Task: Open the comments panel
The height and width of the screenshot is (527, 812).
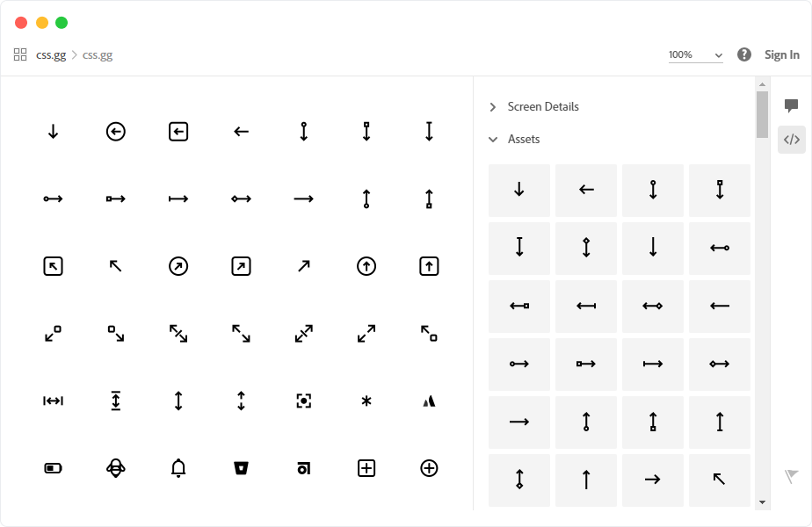Action: click(x=792, y=105)
